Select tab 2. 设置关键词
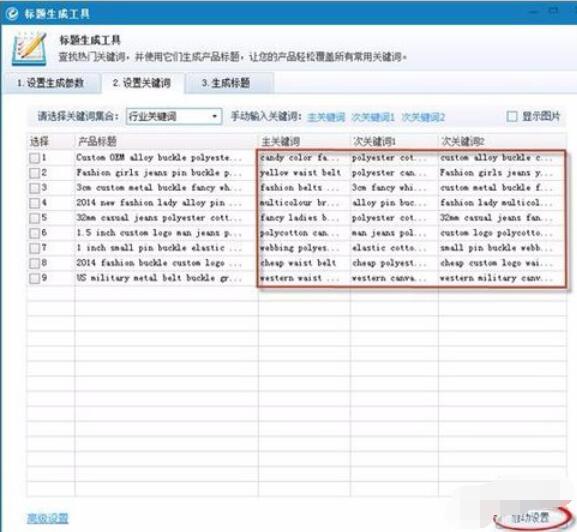577x532 pixels. point(142,83)
